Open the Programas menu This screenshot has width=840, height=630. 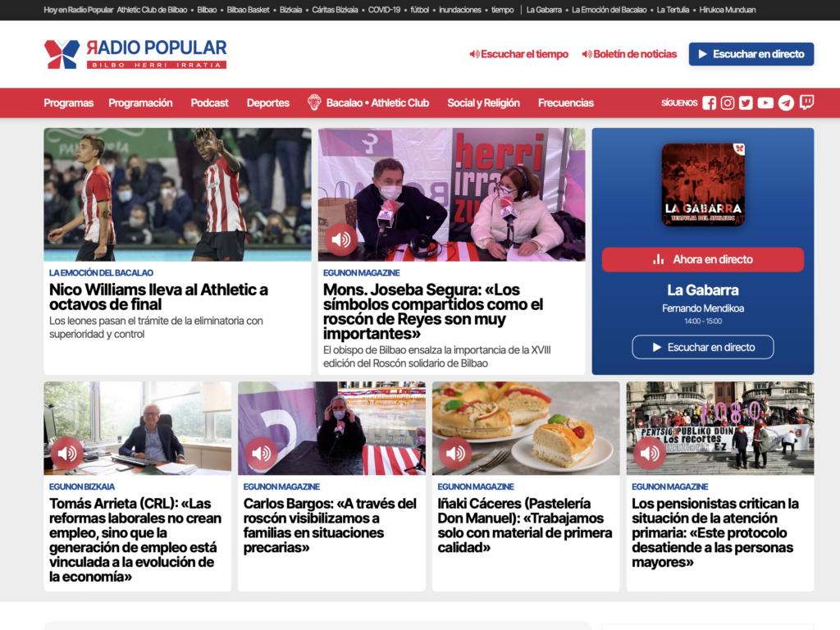pyautogui.click(x=69, y=103)
